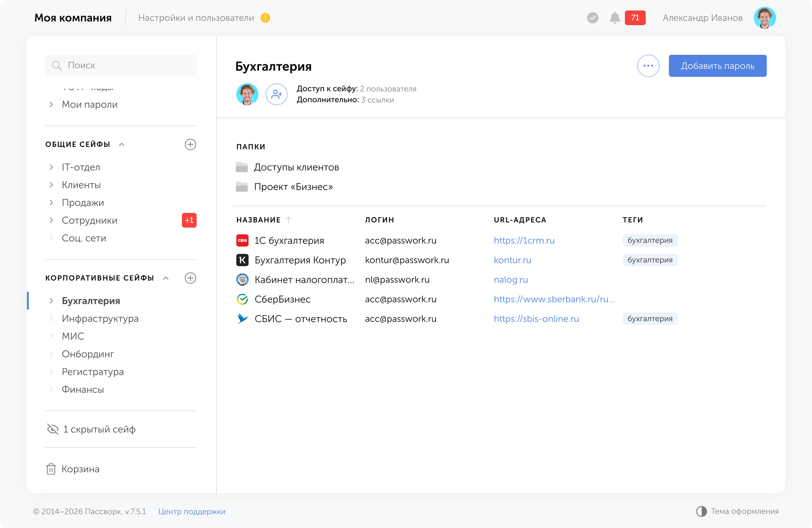Click the yellow warning icon by settings
812x528 pixels.
(265, 18)
